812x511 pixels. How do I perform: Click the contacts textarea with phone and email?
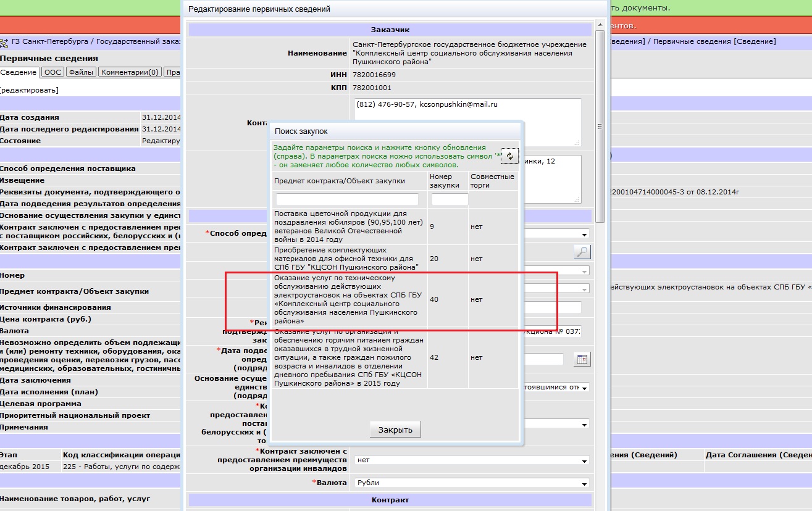click(467, 122)
